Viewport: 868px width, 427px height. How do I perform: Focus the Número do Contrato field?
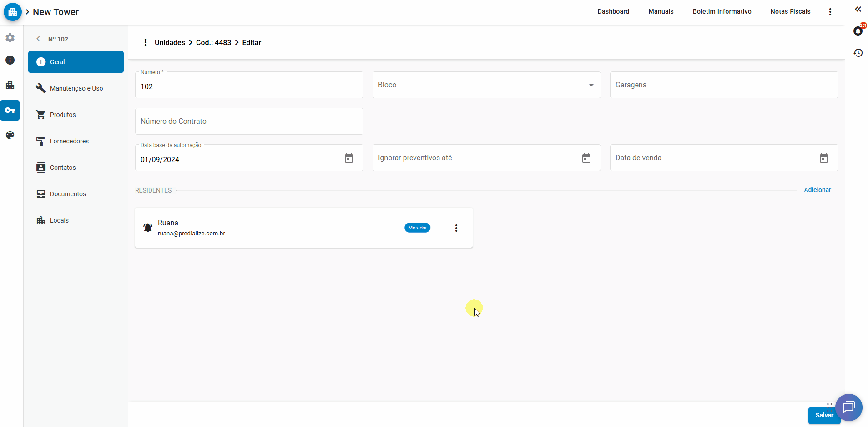(x=249, y=122)
